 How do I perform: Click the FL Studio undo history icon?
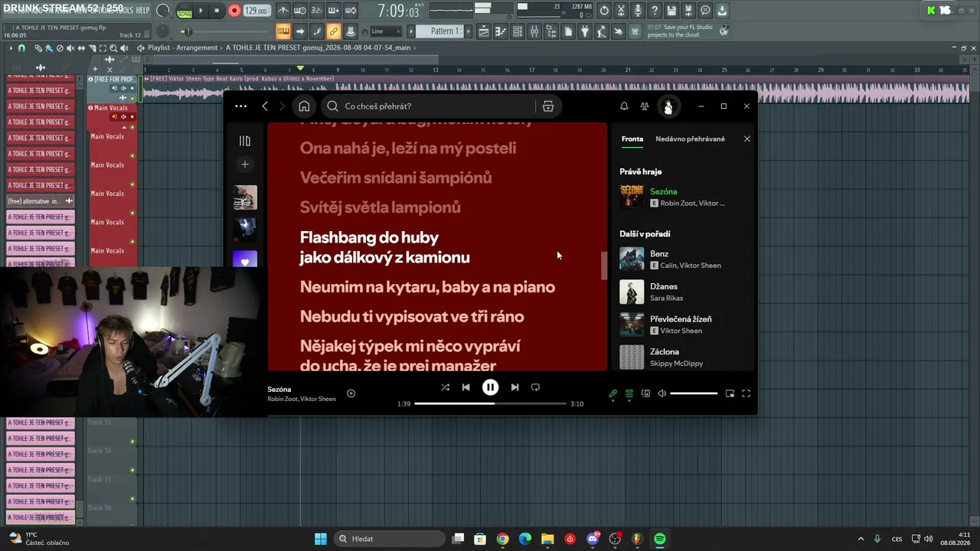604,11
